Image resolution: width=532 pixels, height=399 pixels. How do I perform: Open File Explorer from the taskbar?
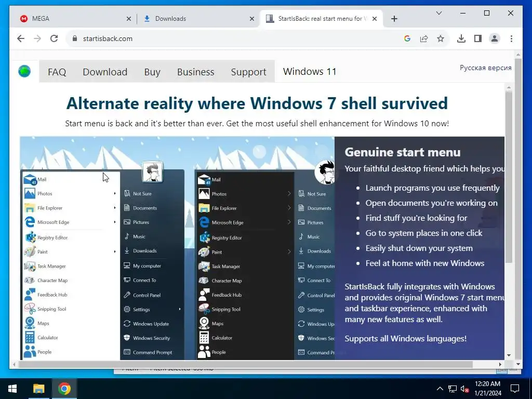(38, 389)
